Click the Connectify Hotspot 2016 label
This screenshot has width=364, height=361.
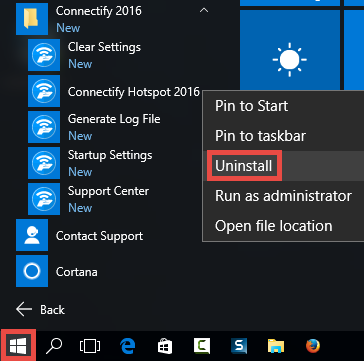[x=134, y=92]
